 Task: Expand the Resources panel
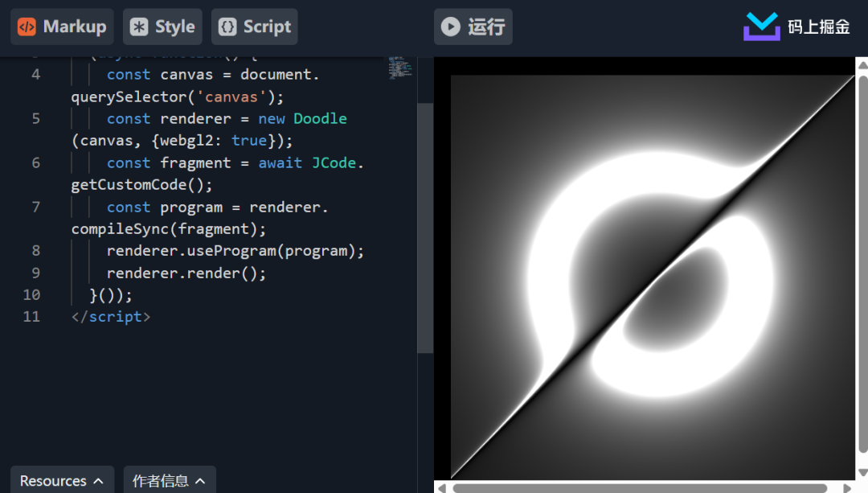(62, 479)
